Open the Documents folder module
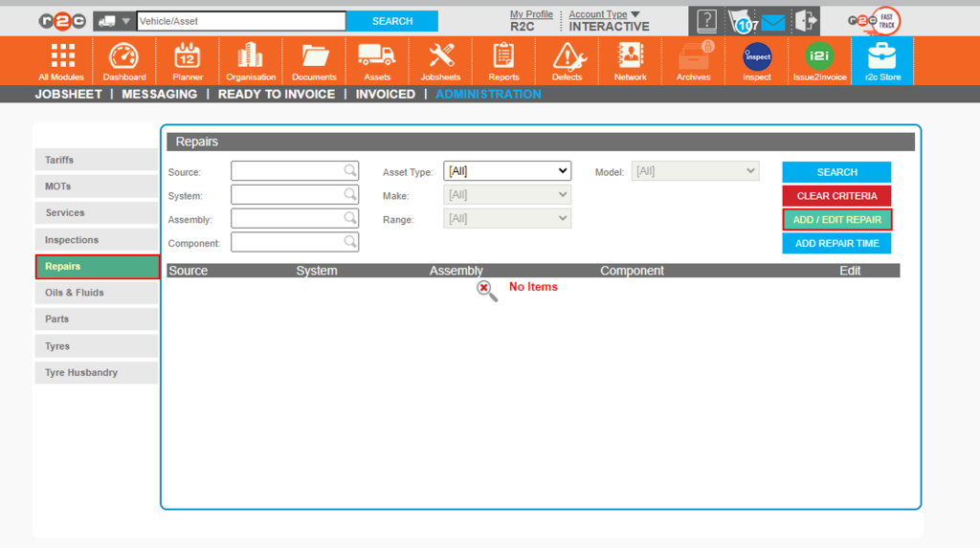This screenshot has height=548, width=980. pyautogui.click(x=314, y=61)
